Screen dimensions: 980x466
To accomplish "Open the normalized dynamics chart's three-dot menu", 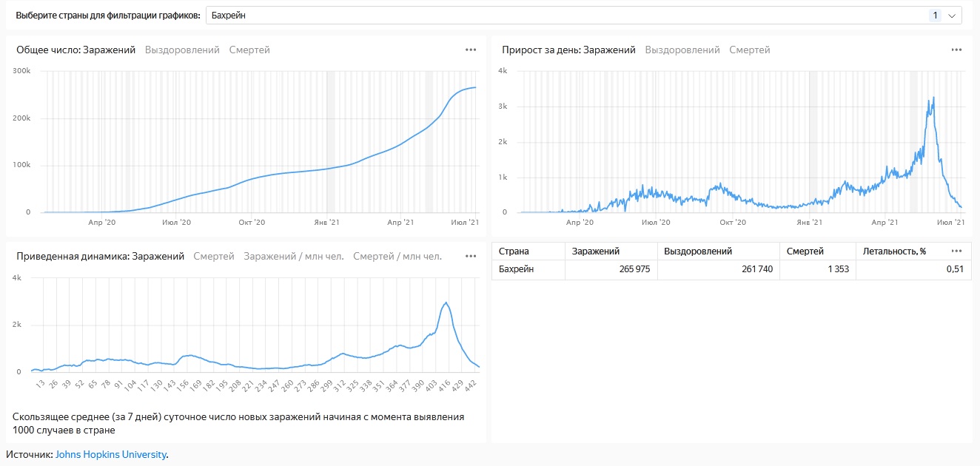I will [x=471, y=257].
